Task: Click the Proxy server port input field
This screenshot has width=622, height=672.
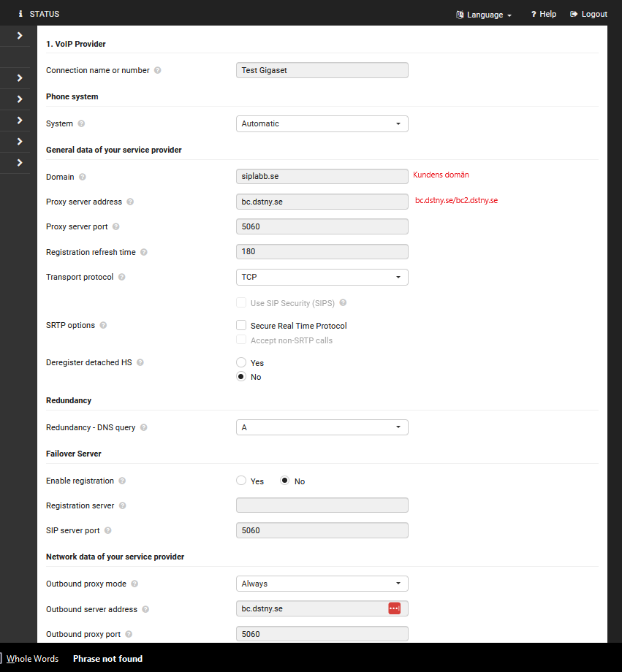Action: pos(322,226)
